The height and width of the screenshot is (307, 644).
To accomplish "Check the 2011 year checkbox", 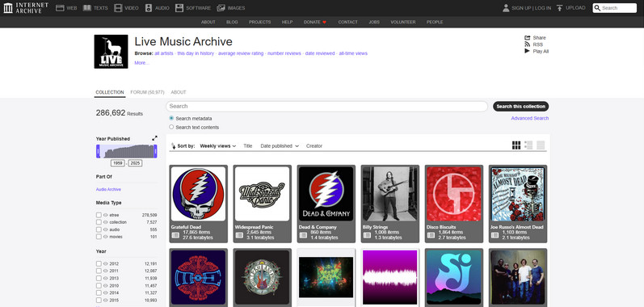I will pyautogui.click(x=99, y=271).
